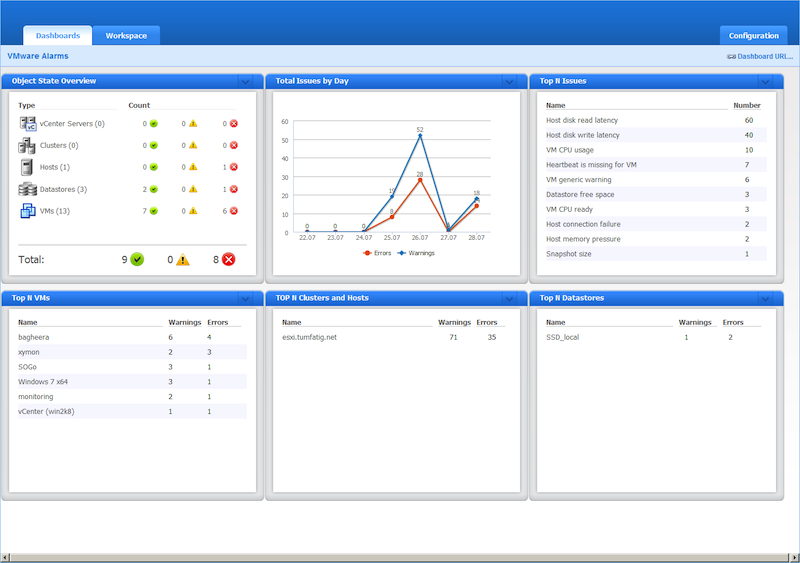
Task: Click the VMware Alarms dashboard title
Action: [x=38, y=56]
